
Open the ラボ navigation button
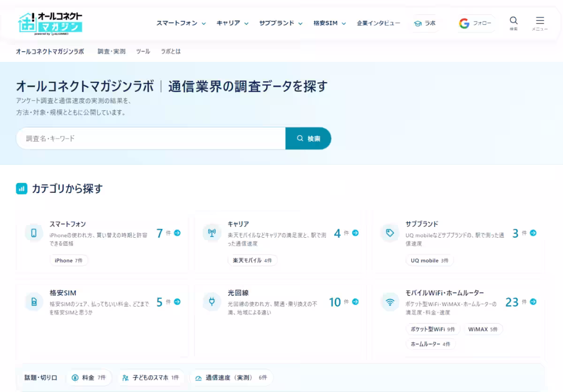[425, 23]
